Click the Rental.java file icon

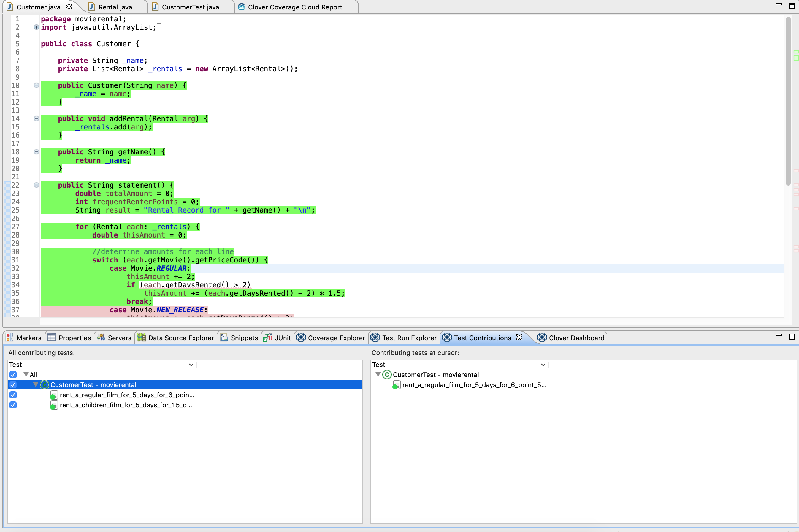tap(92, 7)
